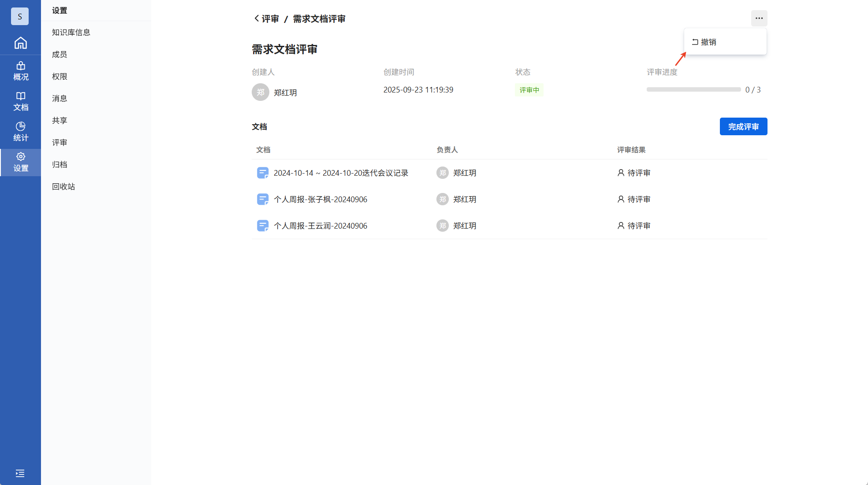
Task: Go back using the 评审 breadcrumb chevron
Action: pyautogui.click(x=257, y=19)
